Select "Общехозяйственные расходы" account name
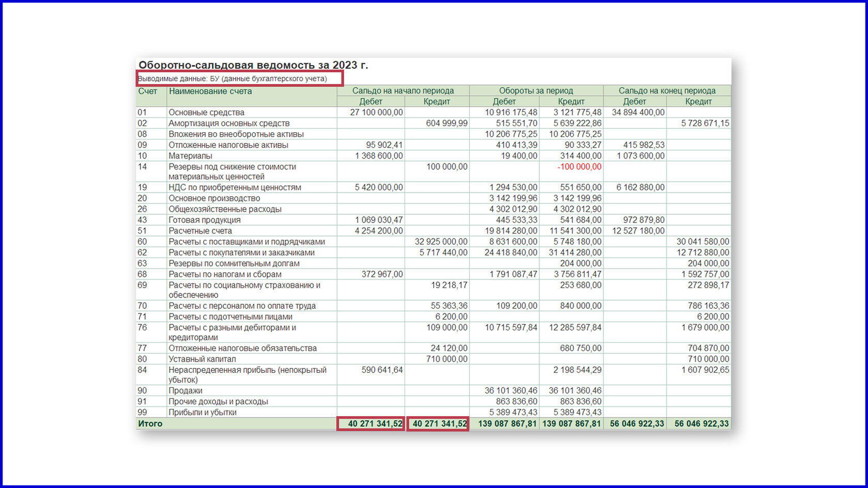 coord(225,209)
